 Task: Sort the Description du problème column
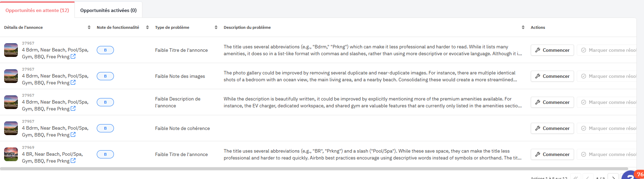tap(523, 27)
